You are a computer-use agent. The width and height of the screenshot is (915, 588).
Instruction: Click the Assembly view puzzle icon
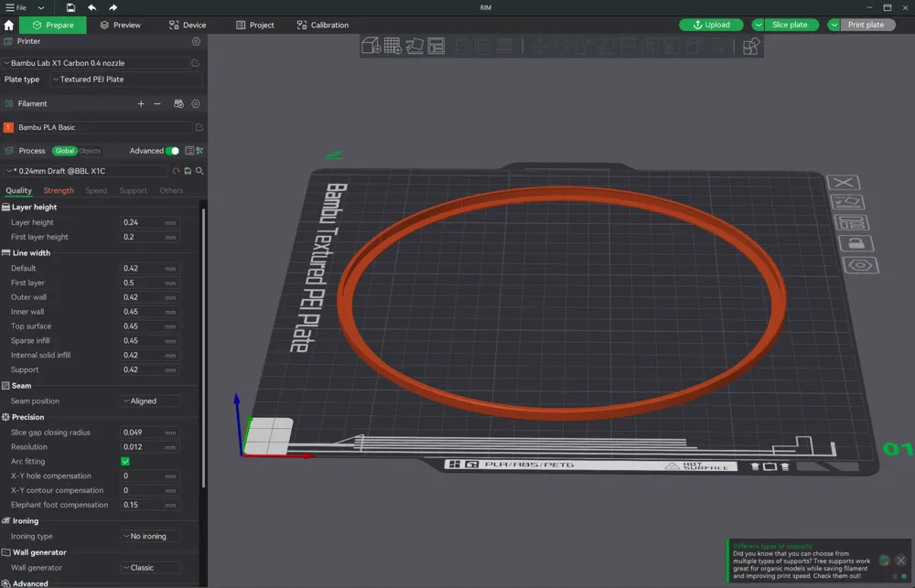click(751, 46)
